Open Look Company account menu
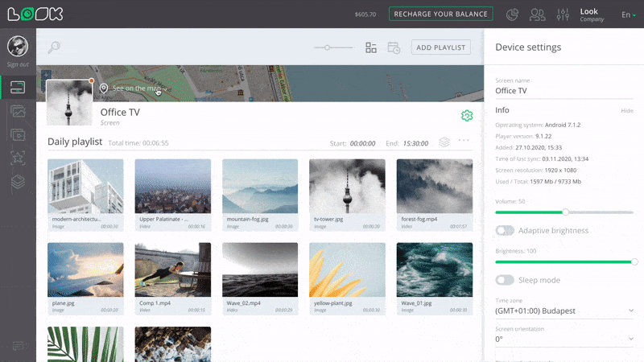The image size is (644, 362). pyautogui.click(x=592, y=14)
